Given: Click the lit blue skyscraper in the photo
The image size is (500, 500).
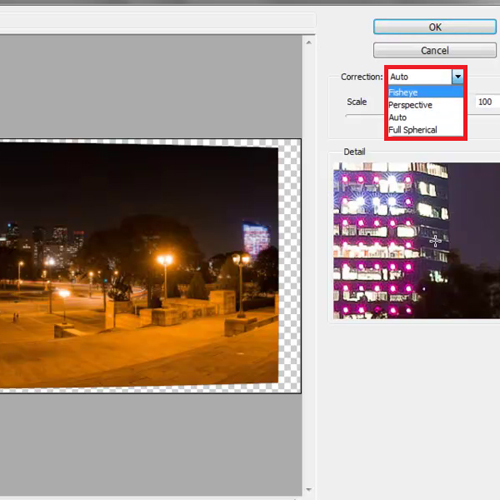Looking at the screenshot, I should 256,239.
